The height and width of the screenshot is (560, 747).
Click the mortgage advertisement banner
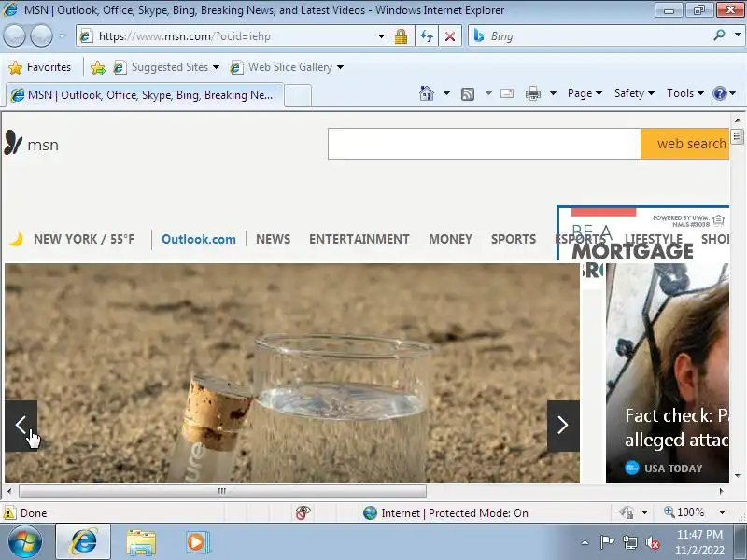tap(642, 233)
